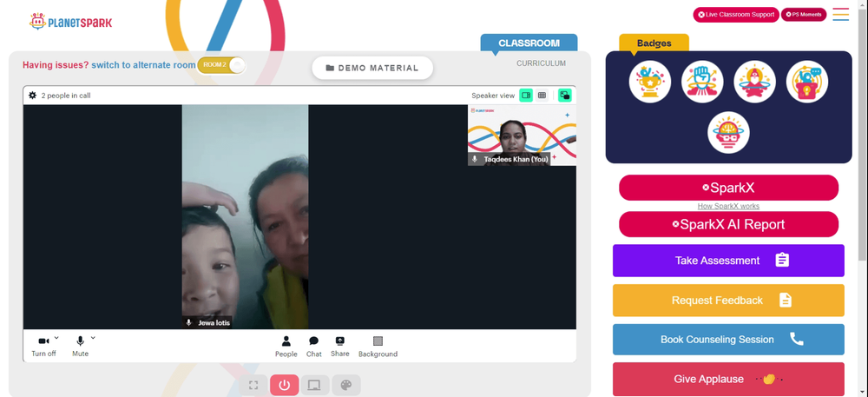Click the PS Moments button
868x397 pixels.
click(x=803, y=15)
